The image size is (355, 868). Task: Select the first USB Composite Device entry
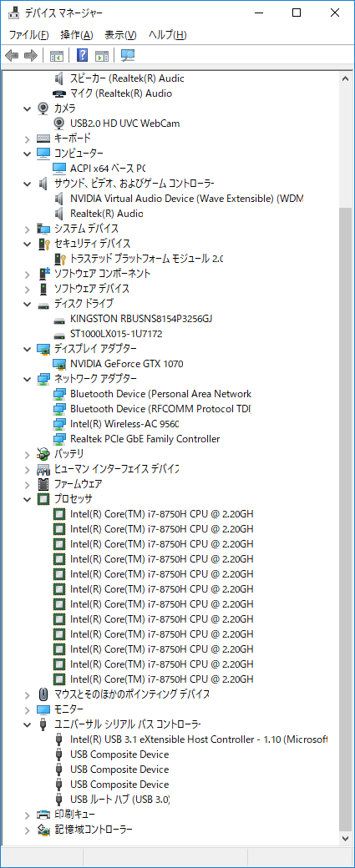(x=119, y=754)
